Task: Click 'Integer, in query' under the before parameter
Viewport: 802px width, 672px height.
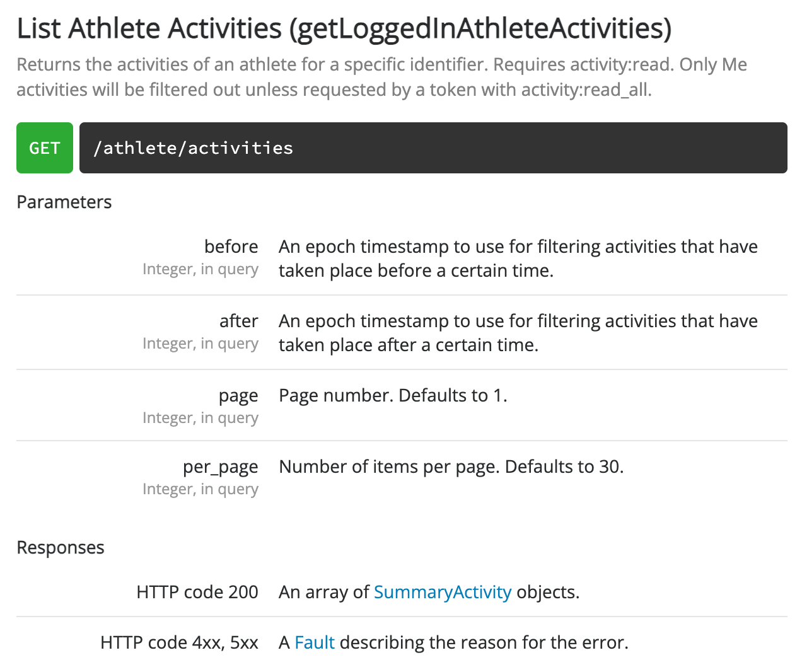Action: pyautogui.click(x=200, y=269)
